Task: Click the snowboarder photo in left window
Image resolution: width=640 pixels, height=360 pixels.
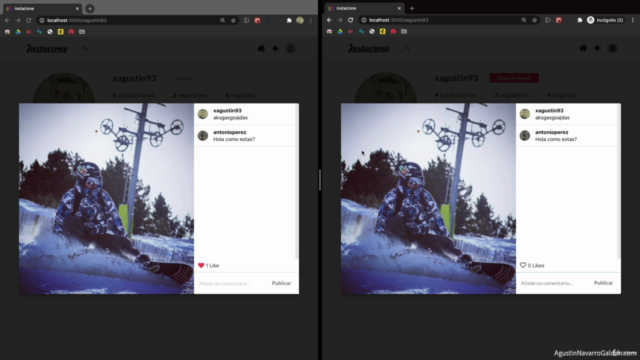Action: pyautogui.click(x=107, y=198)
